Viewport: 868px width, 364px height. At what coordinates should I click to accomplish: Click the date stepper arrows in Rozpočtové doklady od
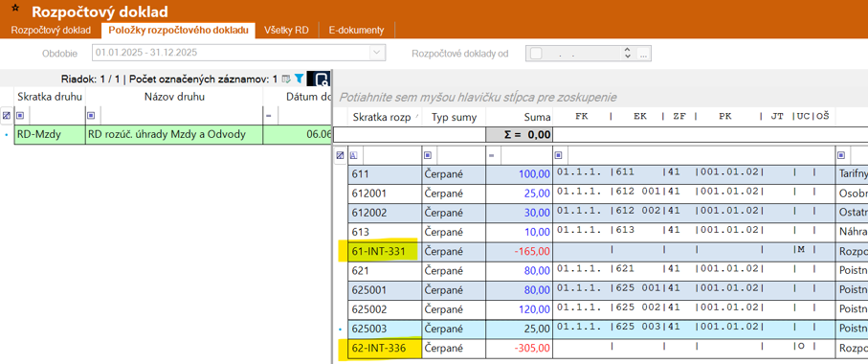(x=627, y=54)
